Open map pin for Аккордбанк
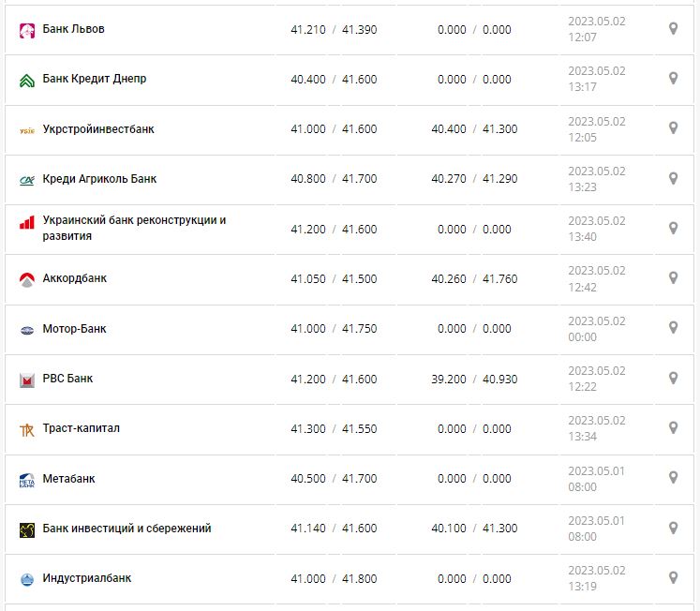Viewport: 700px width, 611px height. (x=673, y=278)
